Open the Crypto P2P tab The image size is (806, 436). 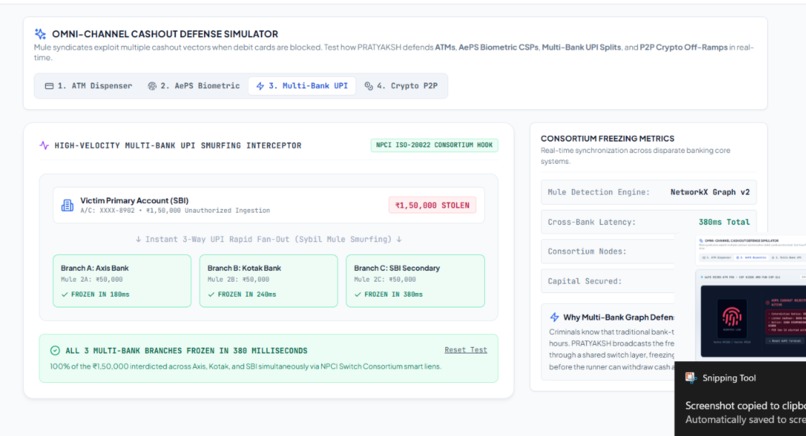(401, 86)
